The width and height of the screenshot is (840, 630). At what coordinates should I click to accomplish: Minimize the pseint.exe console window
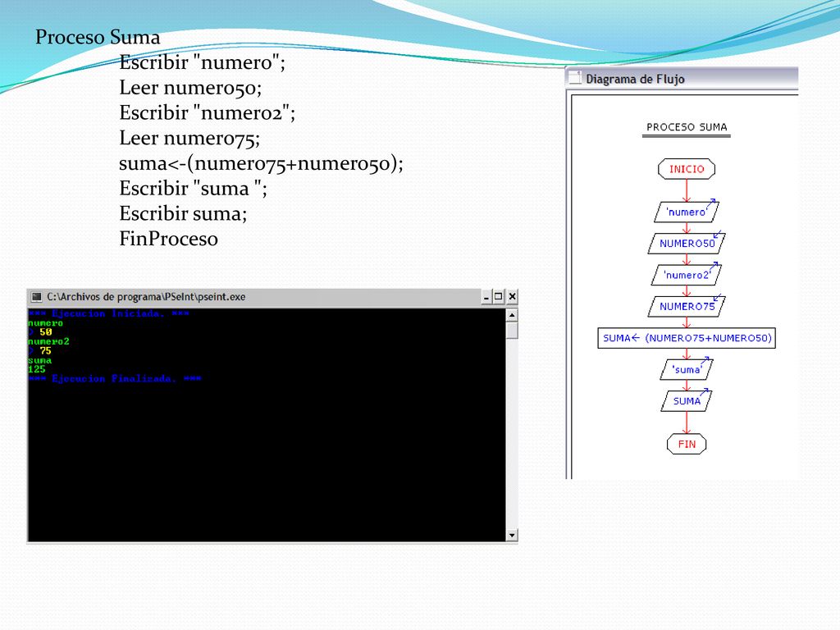coord(486,297)
